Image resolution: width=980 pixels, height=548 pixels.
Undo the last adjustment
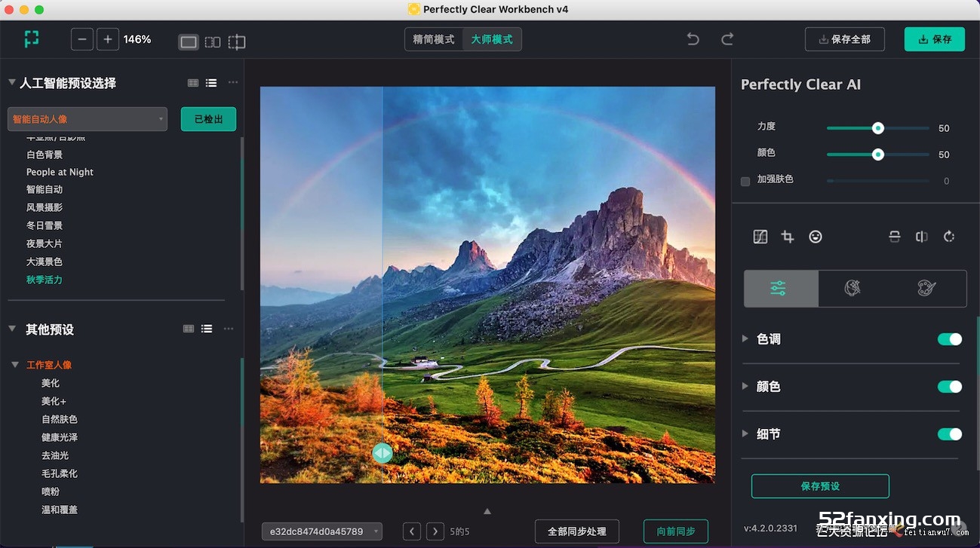[693, 39]
